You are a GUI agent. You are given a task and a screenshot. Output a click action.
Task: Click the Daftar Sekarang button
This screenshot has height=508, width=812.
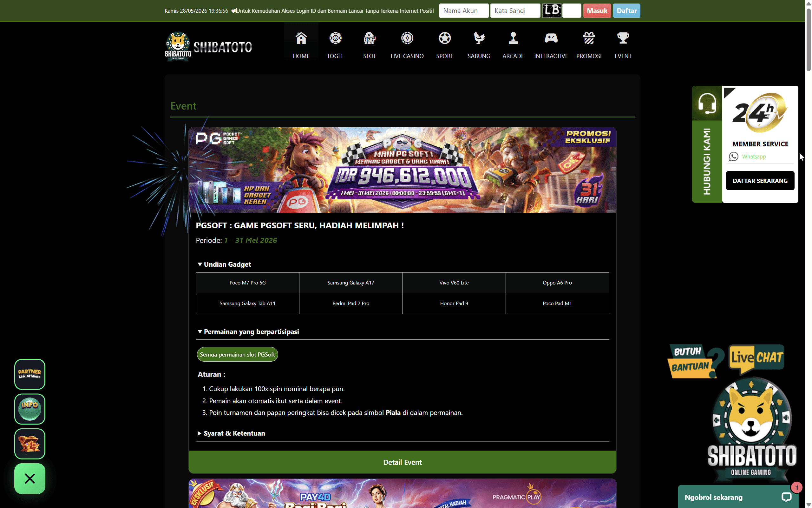(760, 181)
